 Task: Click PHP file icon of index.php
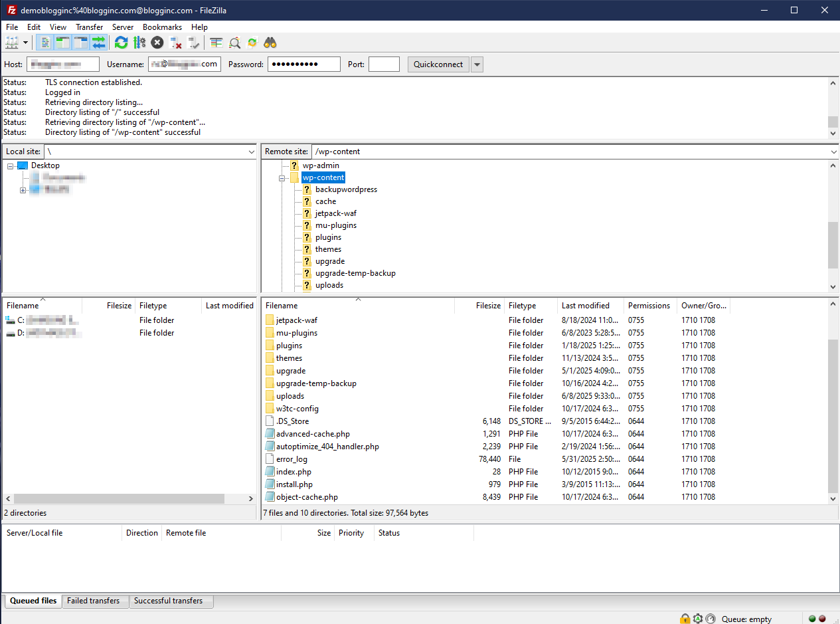[270, 472]
